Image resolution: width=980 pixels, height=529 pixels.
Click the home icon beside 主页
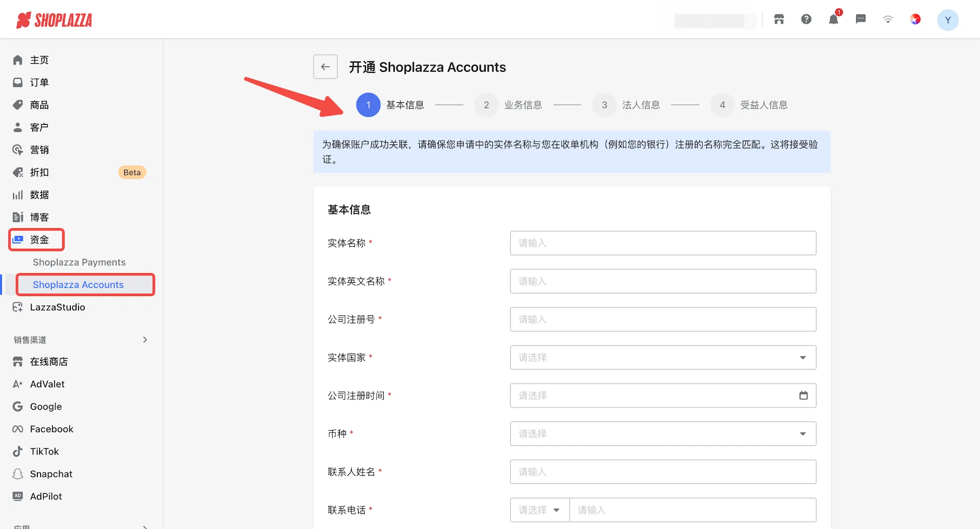[x=18, y=60]
